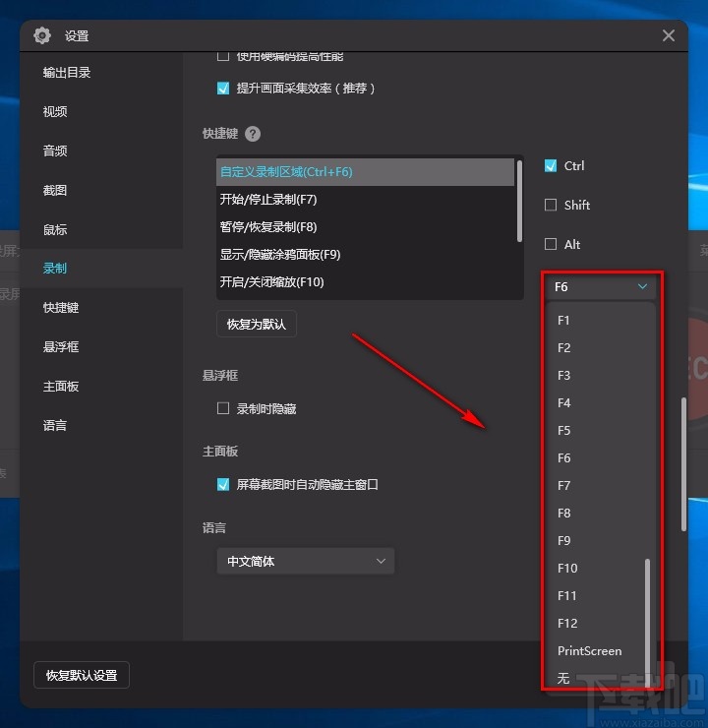The image size is (708, 728).
Task: Select 显示/隐藏涂鸦面板(F9) shortcut row
Action: pyautogui.click(x=365, y=255)
